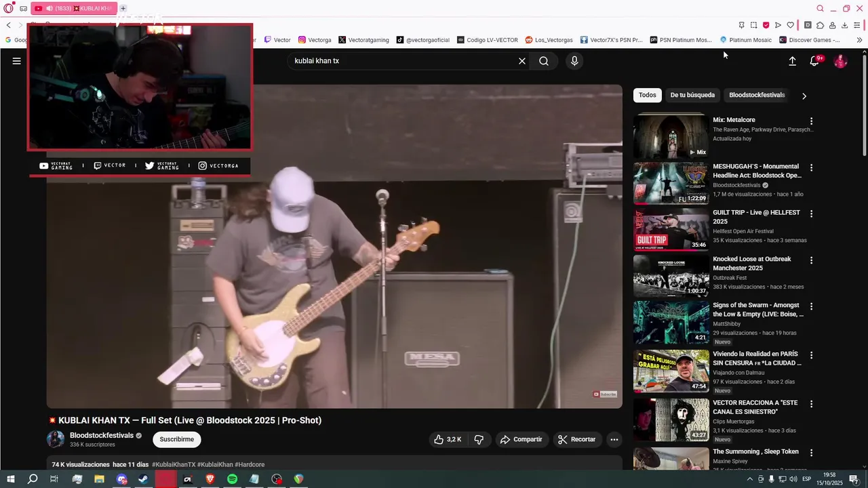Viewport: 868px width, 488px height.
Task: Open options for Signs of the Swarm
Action: tap(811, 306)
